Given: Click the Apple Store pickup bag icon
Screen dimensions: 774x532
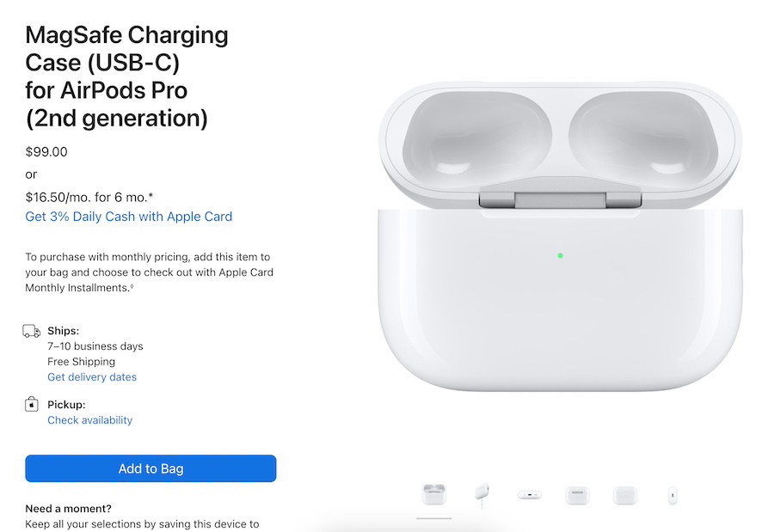Looking at the screenshot, I should coord(32,405).
